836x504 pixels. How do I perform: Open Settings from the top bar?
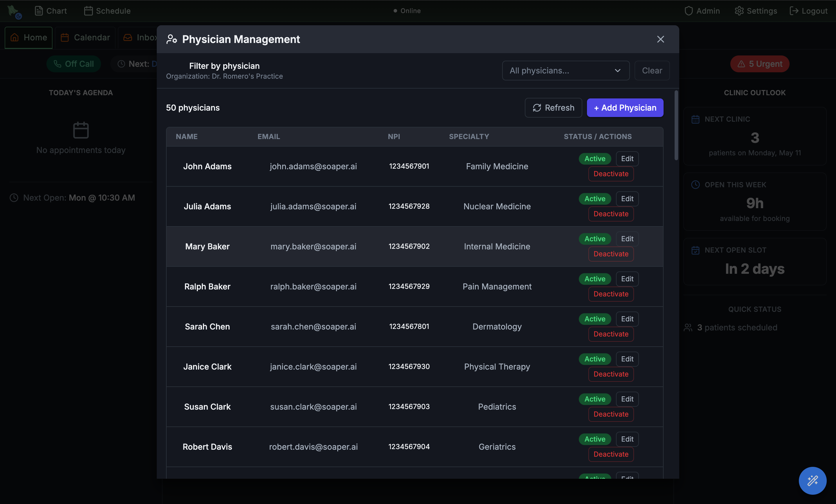(756, 11)
